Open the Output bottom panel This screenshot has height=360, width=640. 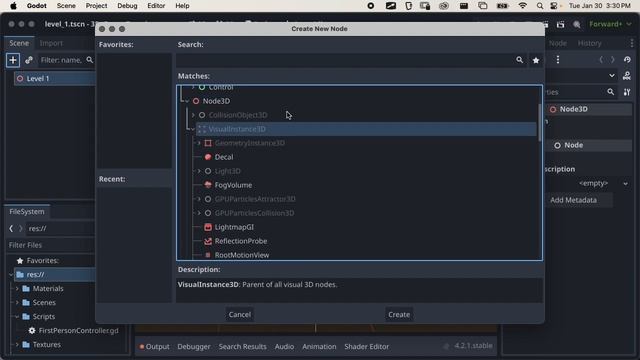point(155,347)
